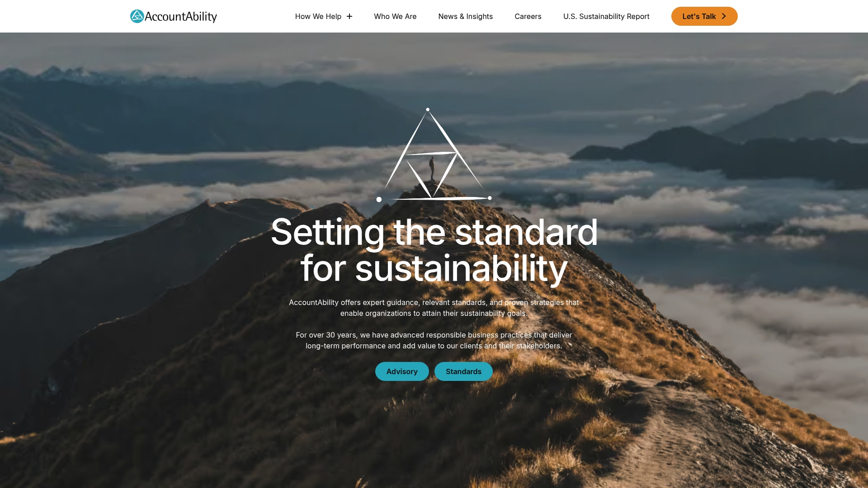This screenshot has width=868, height=488.
Task: Open the U.S. Sustainability Report link
Action: point(606,16)
